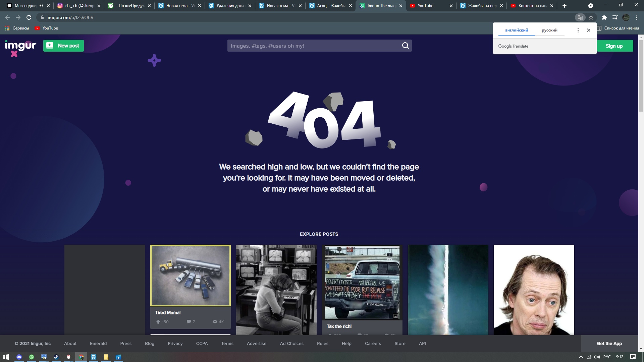
Task: Click the Sign up button
Action: coord(614,46)
